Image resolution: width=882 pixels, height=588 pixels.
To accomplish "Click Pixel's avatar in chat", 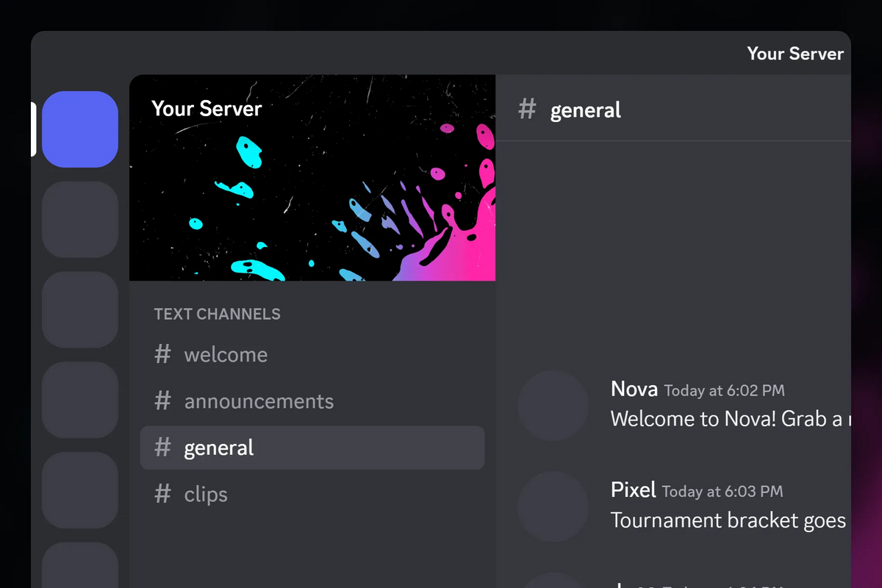I will click(553, 506).
